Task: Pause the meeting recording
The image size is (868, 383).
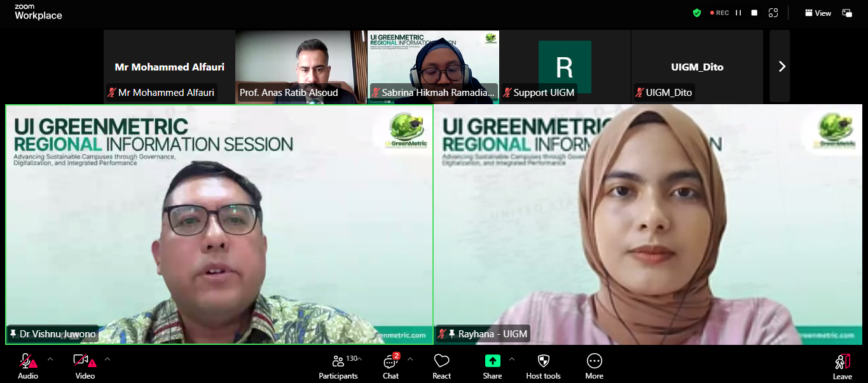Action: coord(738,13)
